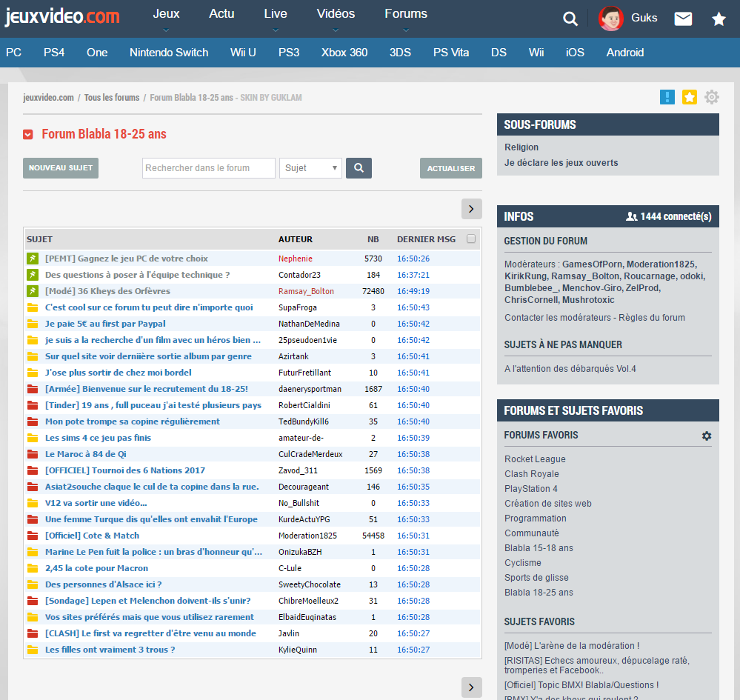
Task: Click red folder icon of Cote & Match
Action: click(33, 536)
